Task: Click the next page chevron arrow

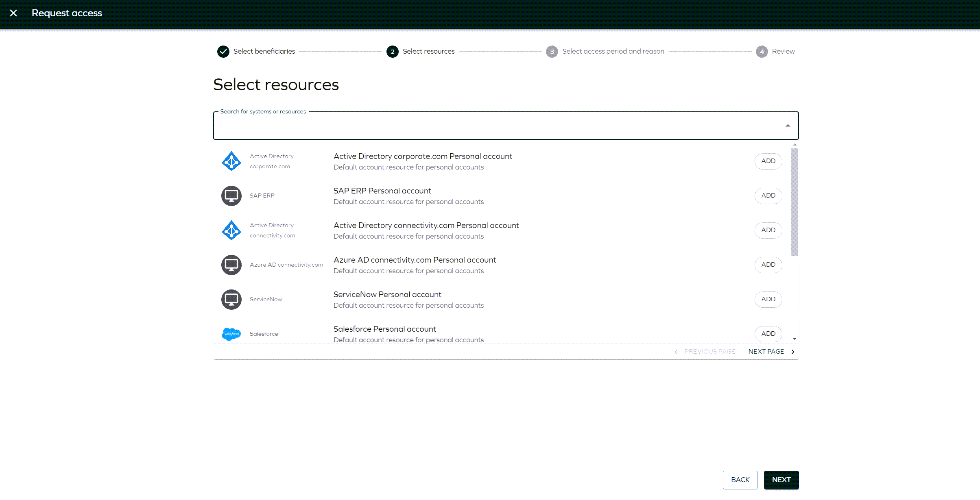Action: point(792,352)
